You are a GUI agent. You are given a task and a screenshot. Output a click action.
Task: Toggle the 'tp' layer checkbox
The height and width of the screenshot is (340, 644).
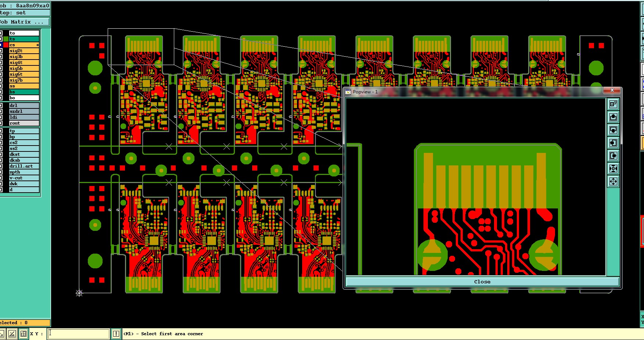(x=1, y=131)
